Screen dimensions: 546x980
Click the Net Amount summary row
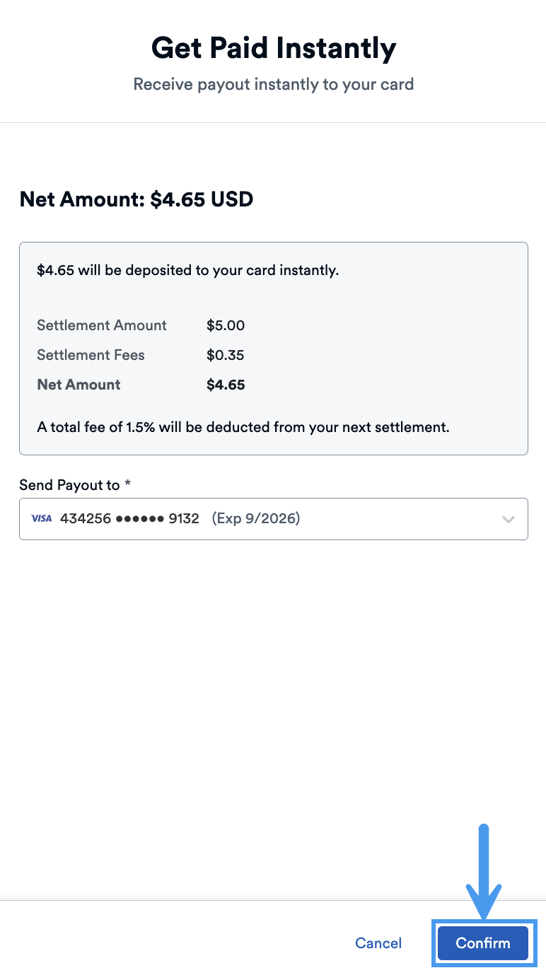[79, 385]
